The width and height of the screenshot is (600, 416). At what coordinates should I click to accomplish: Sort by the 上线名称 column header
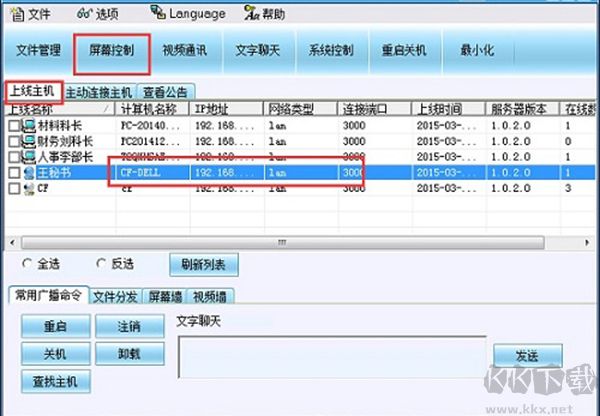[60, 109]
